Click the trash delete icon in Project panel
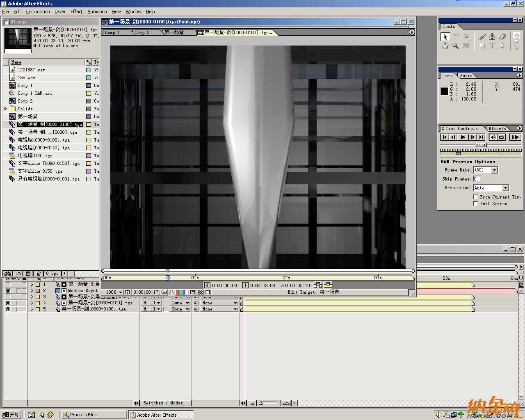Image resolution: width=525 pixels, height=420 pixels. click(39, 274)
